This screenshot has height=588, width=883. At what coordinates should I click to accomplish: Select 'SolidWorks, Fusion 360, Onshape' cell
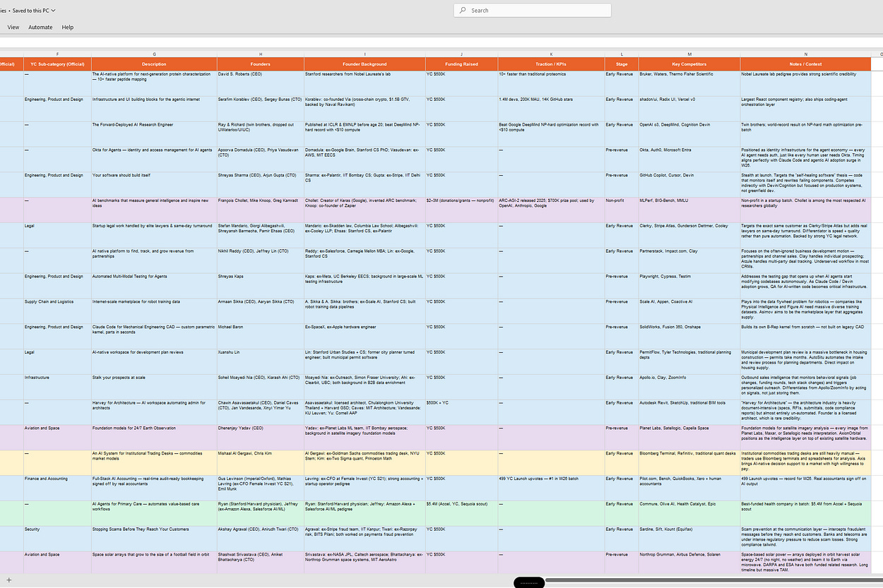coord(689,337)
